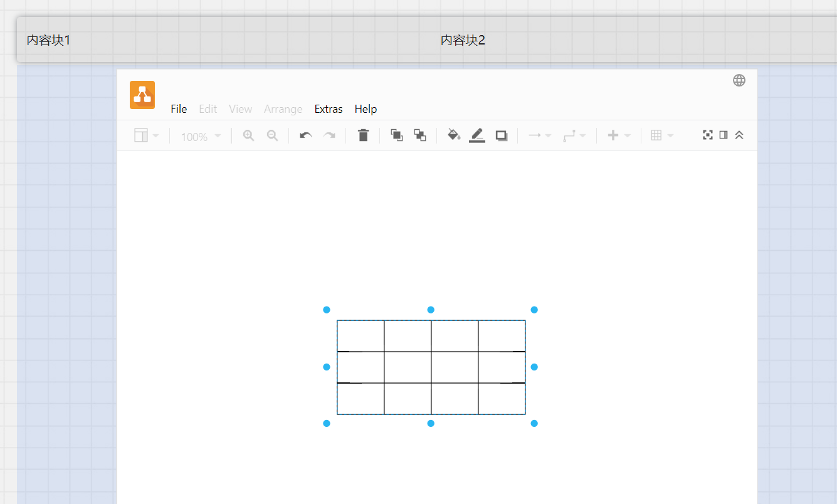This screenshot has height=504, width=837.
Task: Open the Arrange menu
Action: tap(283, 109)
